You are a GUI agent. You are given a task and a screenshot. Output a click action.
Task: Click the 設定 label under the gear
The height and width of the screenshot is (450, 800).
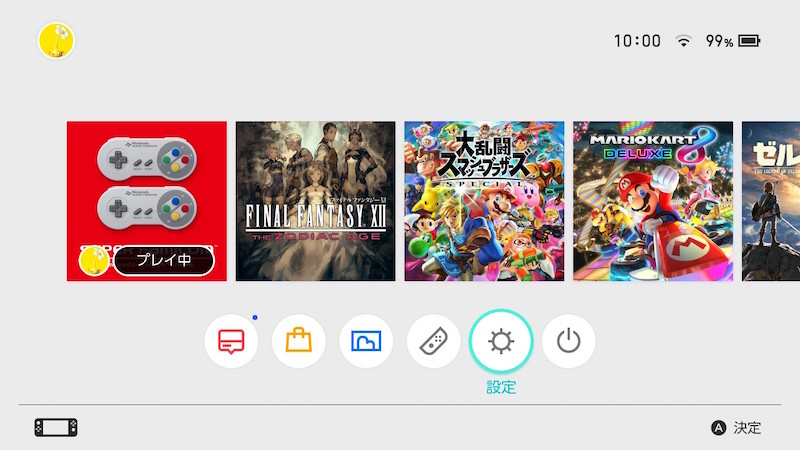[x=501, y=387]
